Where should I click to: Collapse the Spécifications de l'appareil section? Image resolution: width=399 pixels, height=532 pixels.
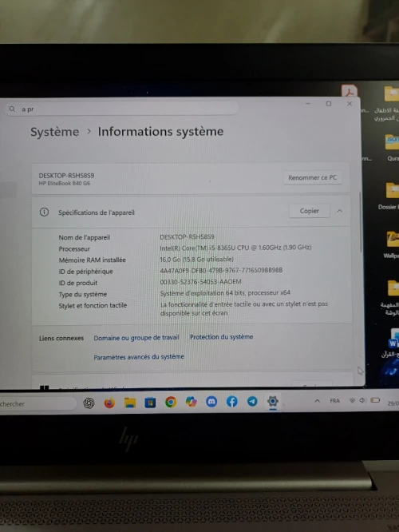340,211
